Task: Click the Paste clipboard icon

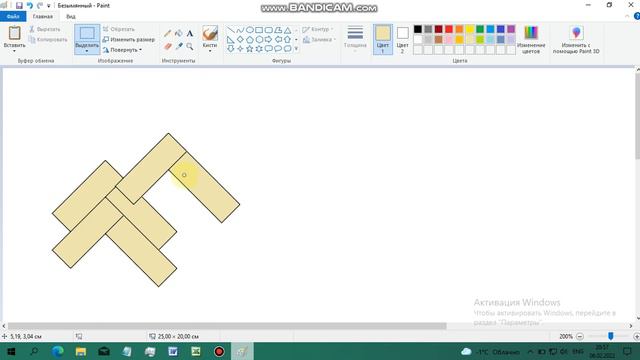Action: (x=14, y=33)
